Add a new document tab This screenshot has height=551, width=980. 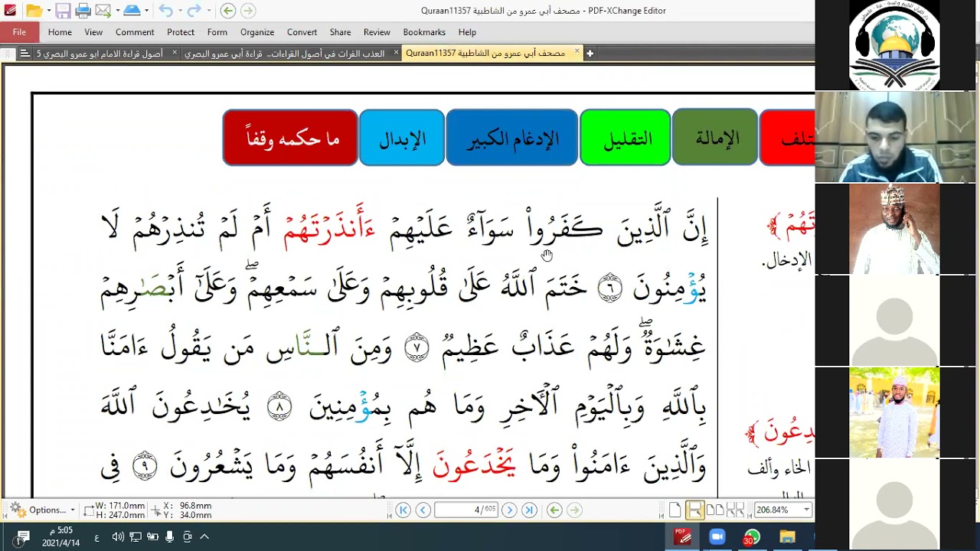[x=590, y=54]
